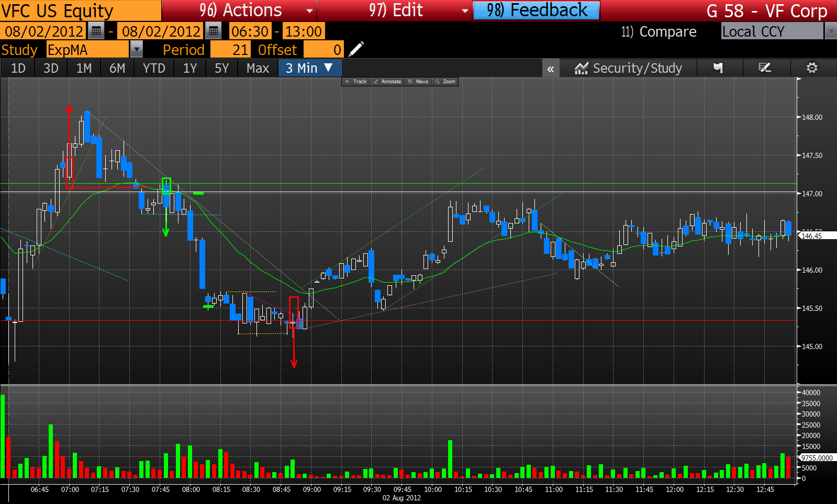Click the 11) Compare link
Image resolution: width=837 pixels, height=504 pixels.
(x=659, y=31)
